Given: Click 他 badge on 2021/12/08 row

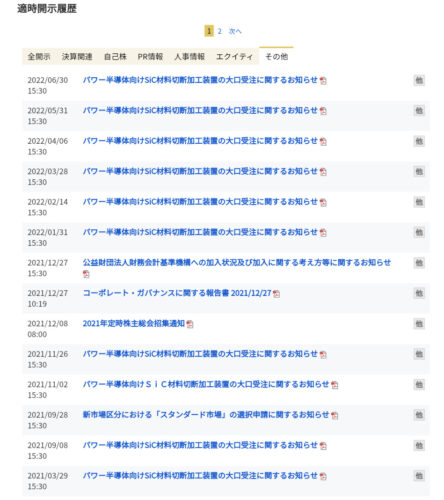Looking at the screenshot, I should 419,324.
